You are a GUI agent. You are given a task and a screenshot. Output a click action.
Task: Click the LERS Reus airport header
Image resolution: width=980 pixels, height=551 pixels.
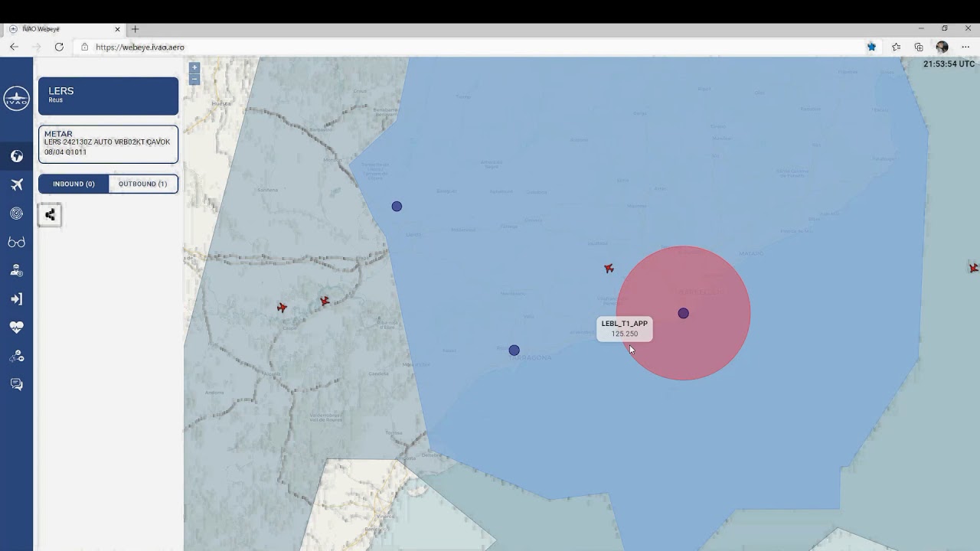click(108, 95)
